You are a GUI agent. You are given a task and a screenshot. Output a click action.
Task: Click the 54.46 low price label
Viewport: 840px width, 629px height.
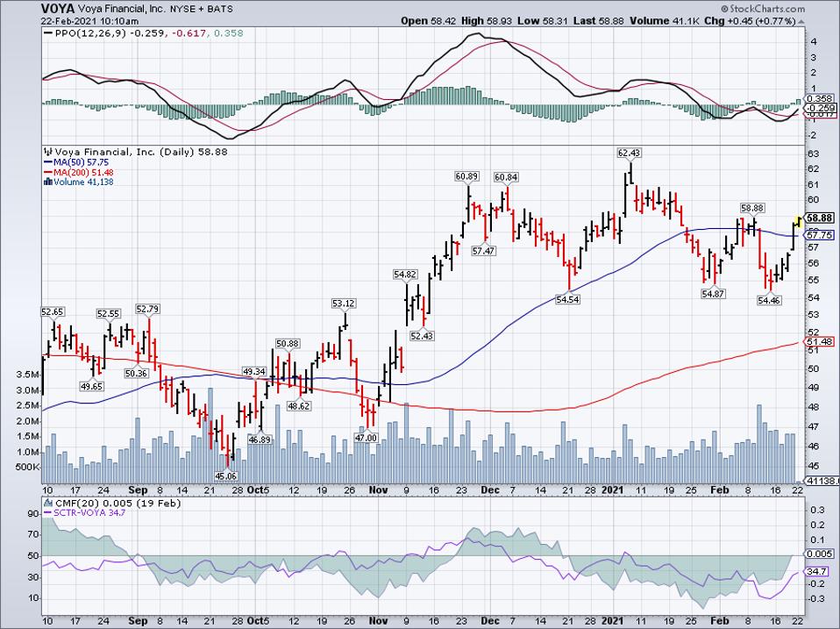point(769,301)
